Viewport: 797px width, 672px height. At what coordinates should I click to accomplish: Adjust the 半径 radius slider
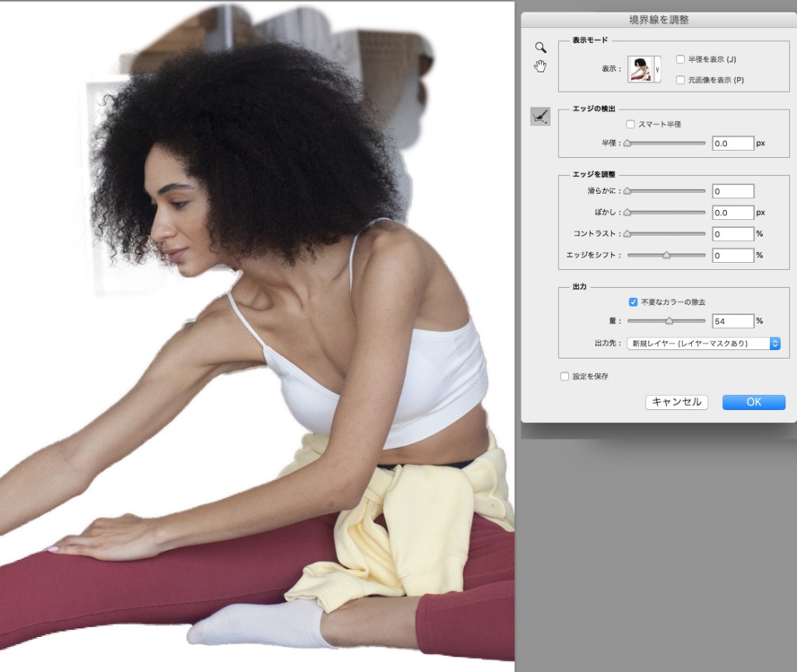(666, 143)
